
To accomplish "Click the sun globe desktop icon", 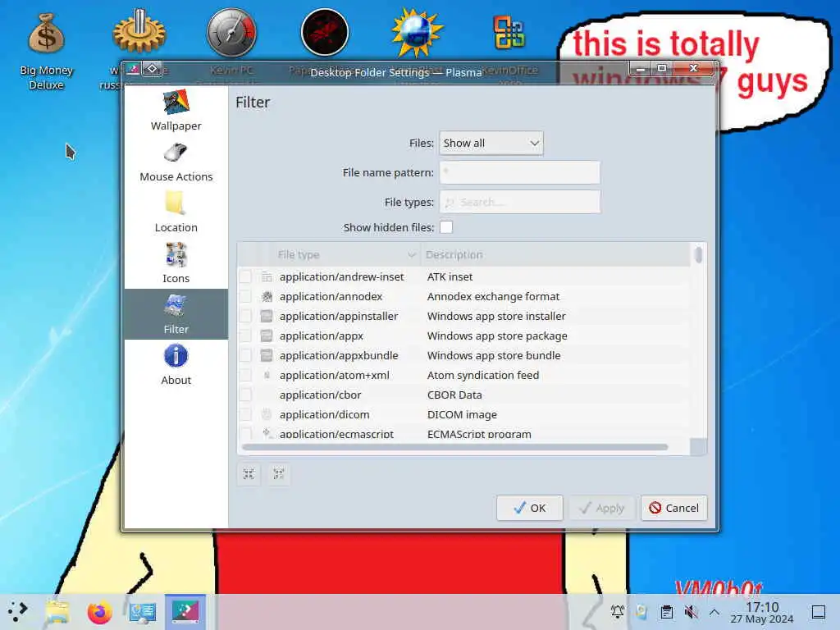I will pyautogui.click(x=418, y=32).
